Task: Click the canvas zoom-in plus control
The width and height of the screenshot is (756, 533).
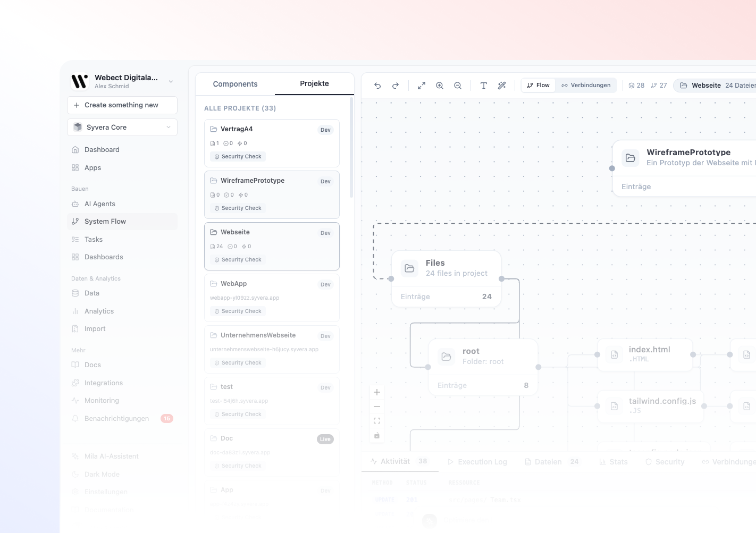Action: click(377, 392)
